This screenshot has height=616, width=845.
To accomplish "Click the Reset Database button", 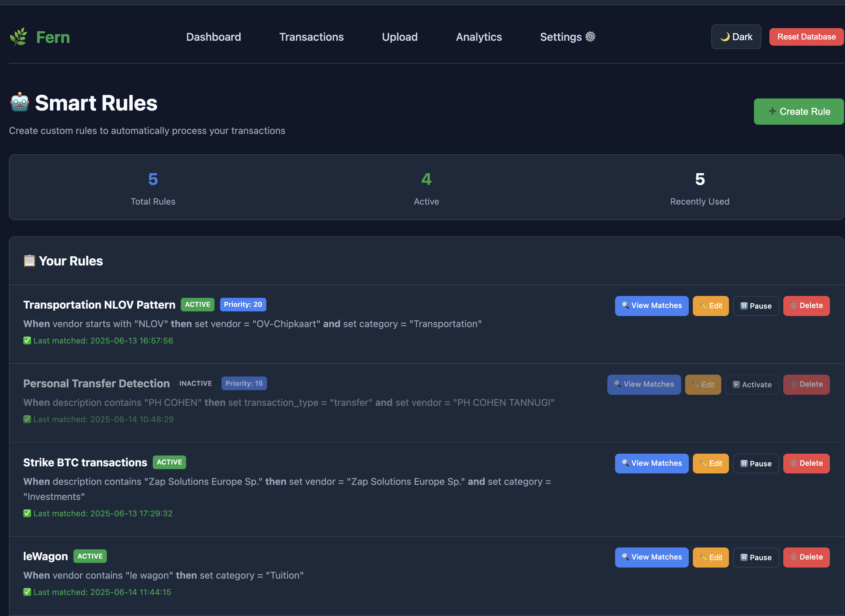I will [807, 37].
